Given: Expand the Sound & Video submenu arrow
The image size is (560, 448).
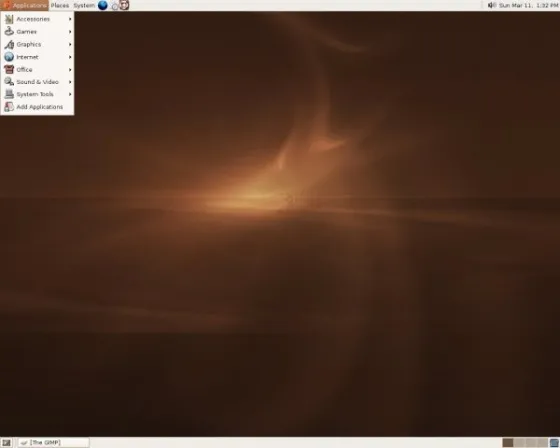Looking at the screenshot, I should (70, 82).
